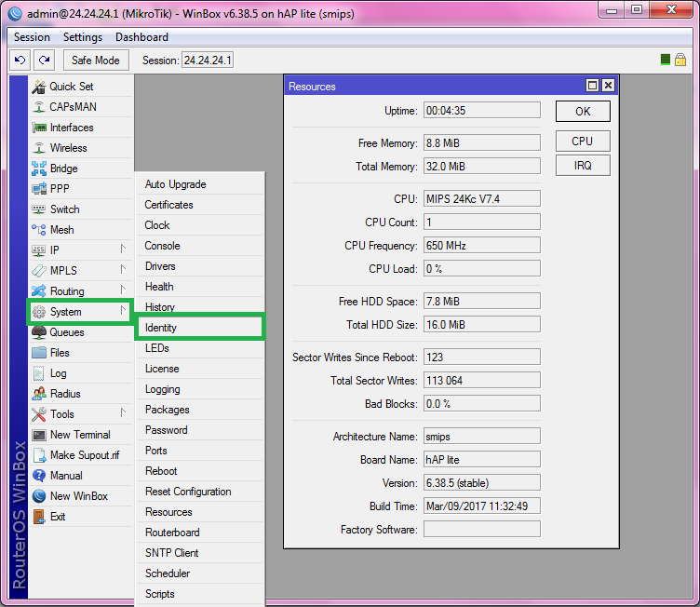Click the IP icon in sidebar
This screenshot has height=607, width=700.
click(x=39, y=250)
